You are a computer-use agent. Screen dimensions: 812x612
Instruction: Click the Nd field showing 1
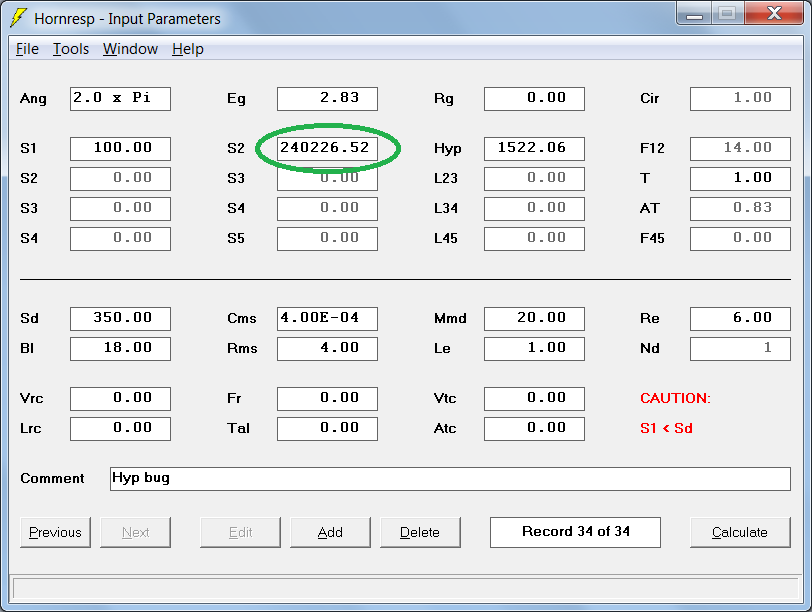[x=741, y=348]
